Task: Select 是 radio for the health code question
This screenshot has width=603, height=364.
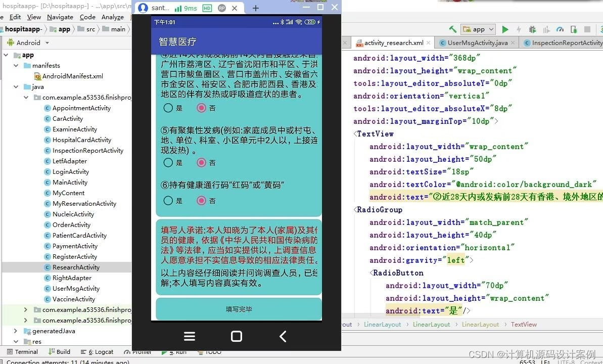Action: pos(167,201)
